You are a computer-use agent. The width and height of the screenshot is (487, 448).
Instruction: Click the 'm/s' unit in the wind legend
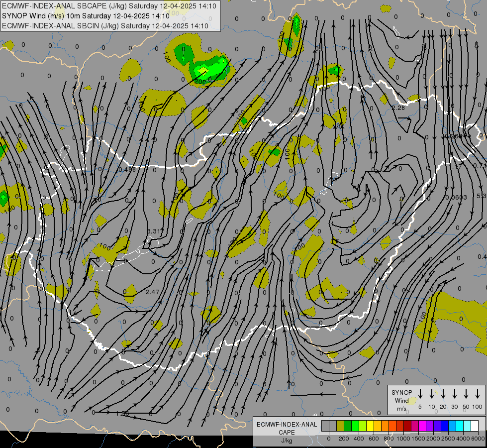tap(401, 409)
